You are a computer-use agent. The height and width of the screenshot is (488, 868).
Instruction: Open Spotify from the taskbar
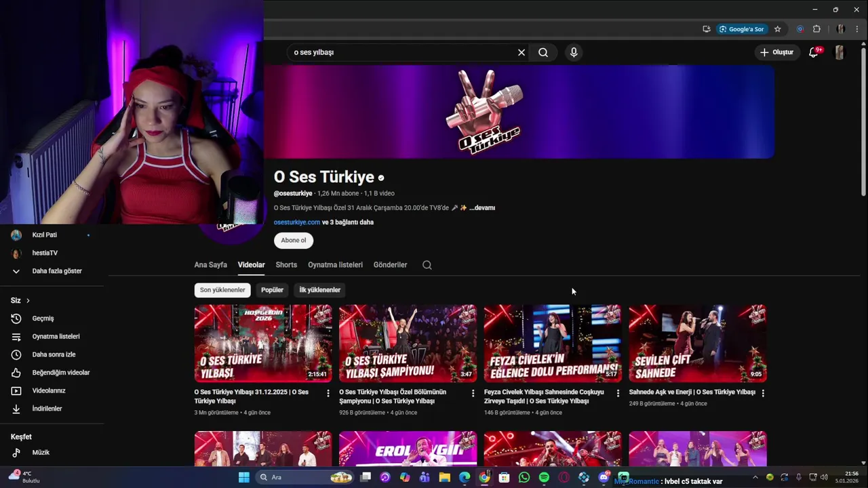(x=544, y=477)
